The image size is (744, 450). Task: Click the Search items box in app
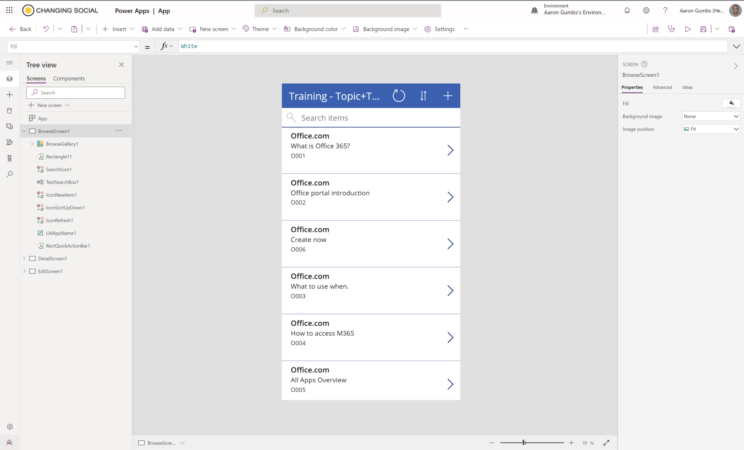pos(371,118)
